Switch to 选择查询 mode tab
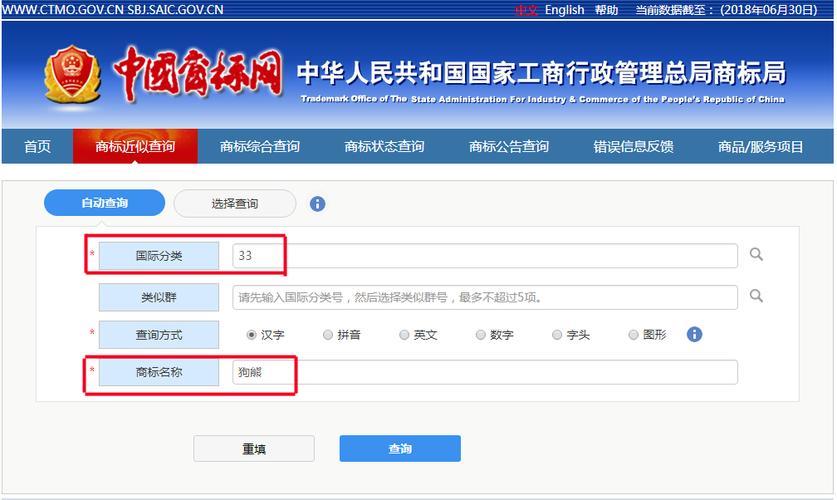 (235, 204)
